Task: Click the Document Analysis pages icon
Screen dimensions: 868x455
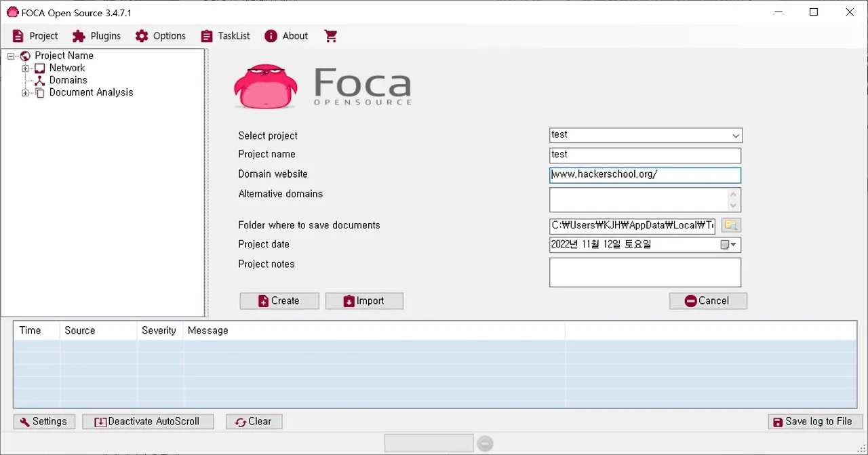Action: click(40, 93)
